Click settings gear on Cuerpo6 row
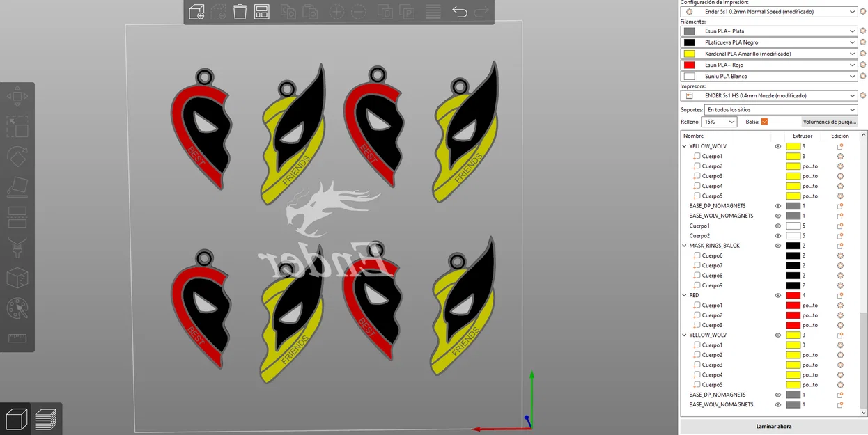Image resolution: width=868 pixels, height=435 pixels. [840, 256]
